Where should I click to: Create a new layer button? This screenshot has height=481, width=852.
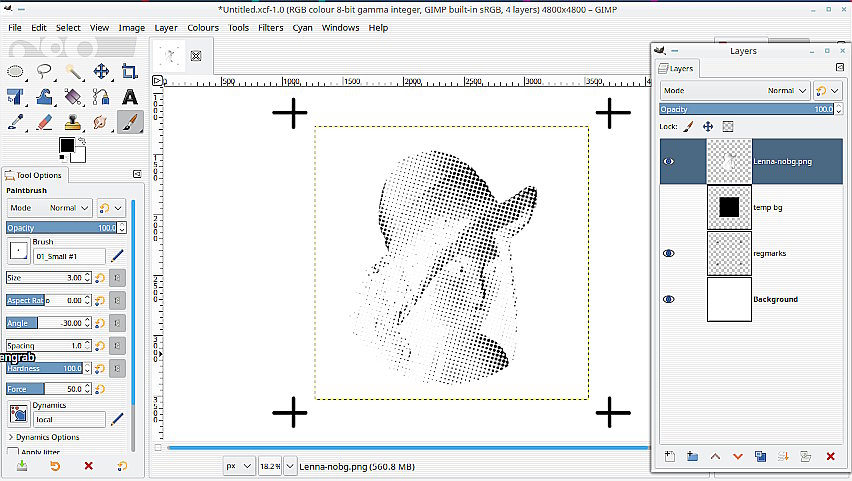click(670, 457)
